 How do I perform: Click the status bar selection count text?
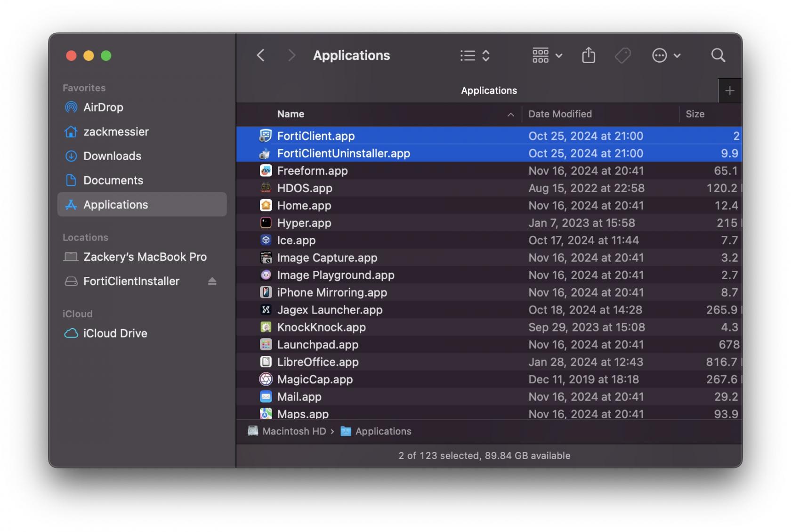click(484, 456)
